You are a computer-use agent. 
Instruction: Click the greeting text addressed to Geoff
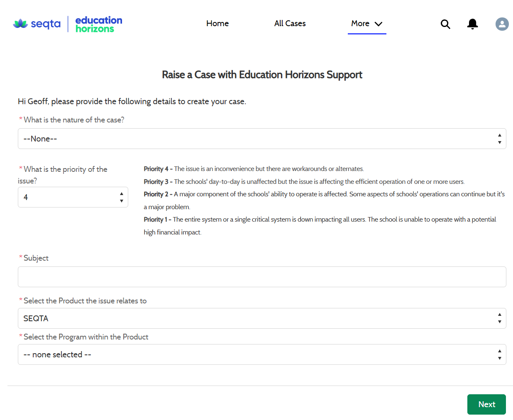pos(132,101)
